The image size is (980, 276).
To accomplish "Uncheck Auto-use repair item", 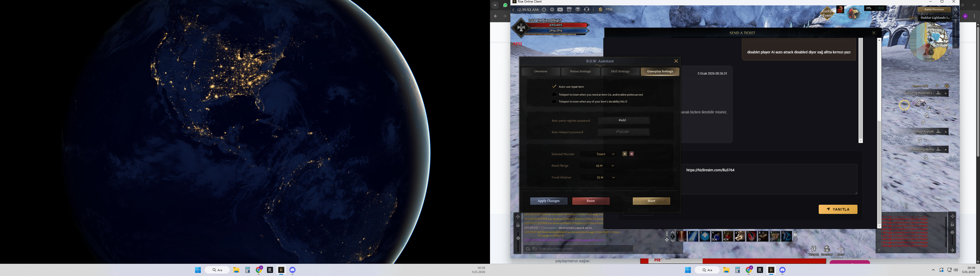I will pos(554,87).
